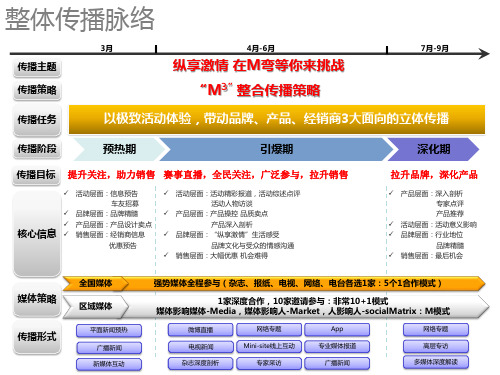Click the 网络专题 box above 高层专访
Screen dimensions: 500x375
point(436,329)
